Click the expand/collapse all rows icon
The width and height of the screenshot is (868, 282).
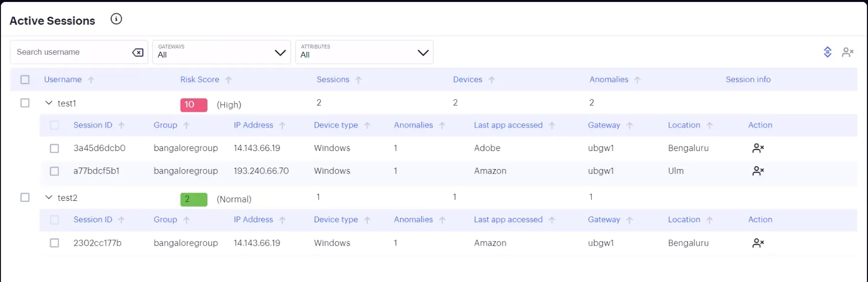tap(827, 52)
